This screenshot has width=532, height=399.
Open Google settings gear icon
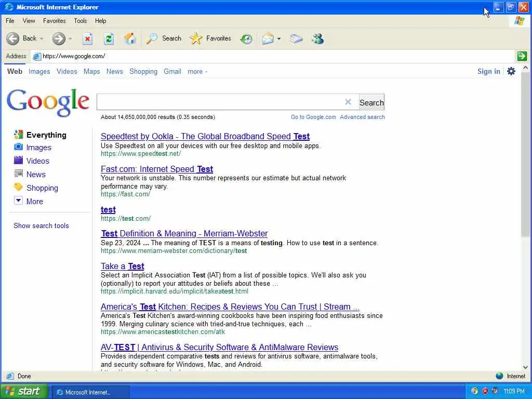click(x=511, y=71)
